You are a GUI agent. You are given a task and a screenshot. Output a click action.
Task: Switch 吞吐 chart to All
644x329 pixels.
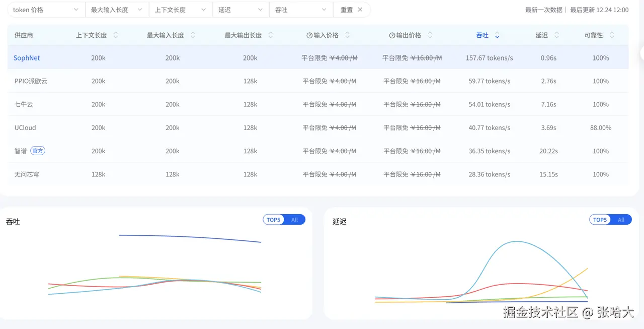point(295,220)
